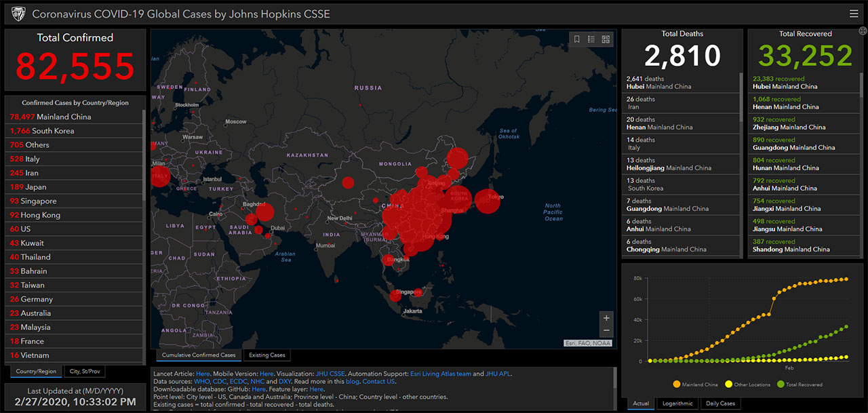Image resolution: width=868 pixels, height=413 pixels.
Task: Zoom in on the map with plus
Action: [606, 318]
